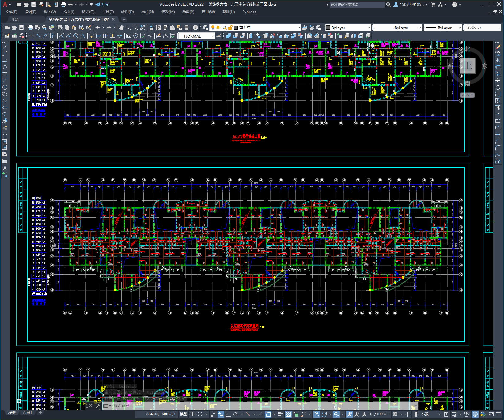Select the Move tool in modify toolbar
This screenshot has height=420, width=504.
click(498, 81)
